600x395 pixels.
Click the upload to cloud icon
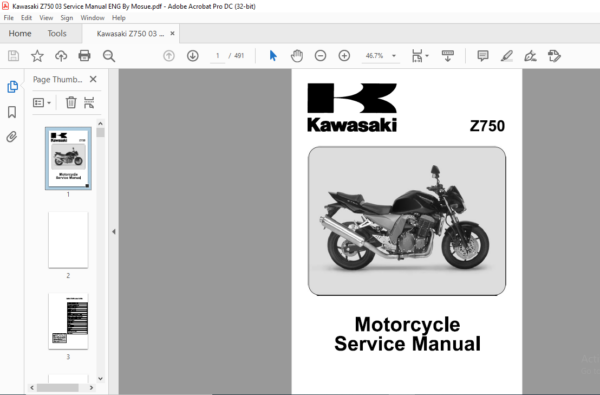click(61, 56)
